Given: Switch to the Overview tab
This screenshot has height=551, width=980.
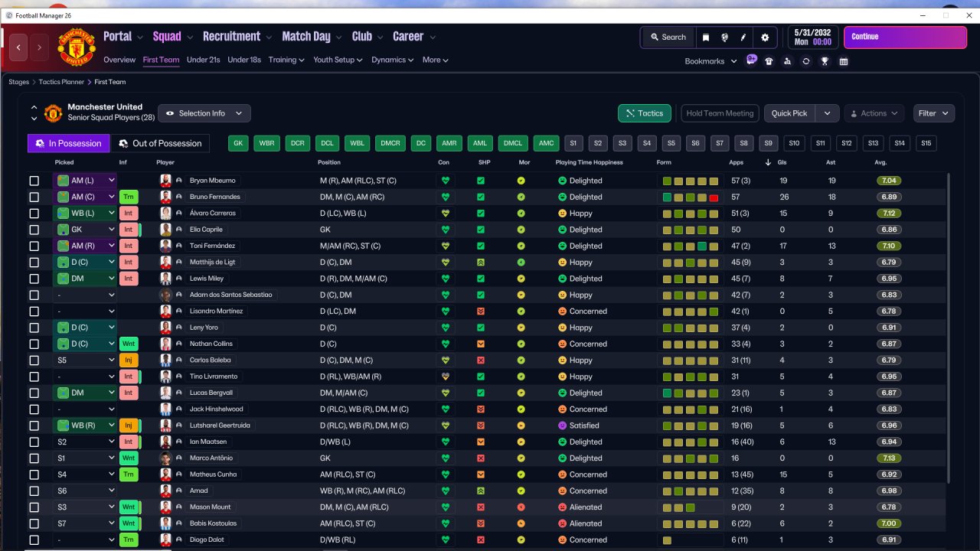Looking at the screenshot, I should point(119,60).
